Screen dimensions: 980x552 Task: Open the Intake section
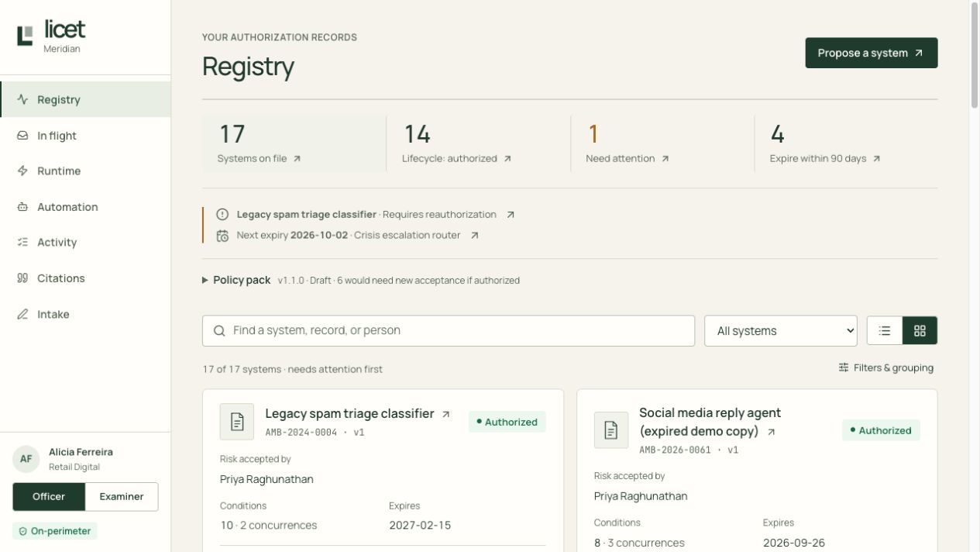tap(85, 314)
